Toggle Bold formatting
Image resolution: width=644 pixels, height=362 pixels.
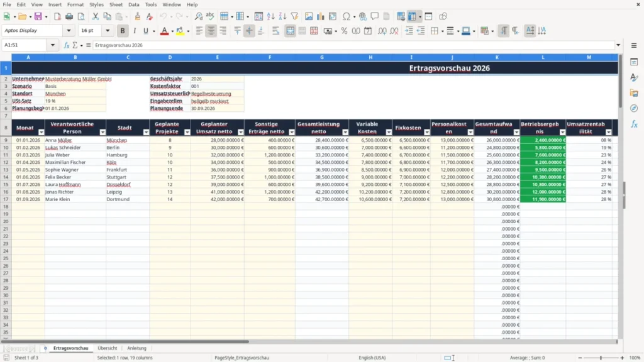point(123,31)
